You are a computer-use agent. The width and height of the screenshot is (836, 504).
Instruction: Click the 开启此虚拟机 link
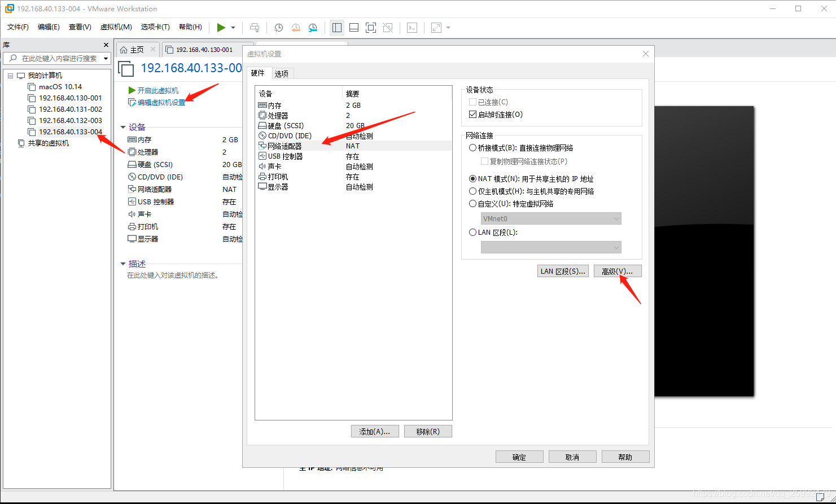pyautogui.click(x=157, y=90)
